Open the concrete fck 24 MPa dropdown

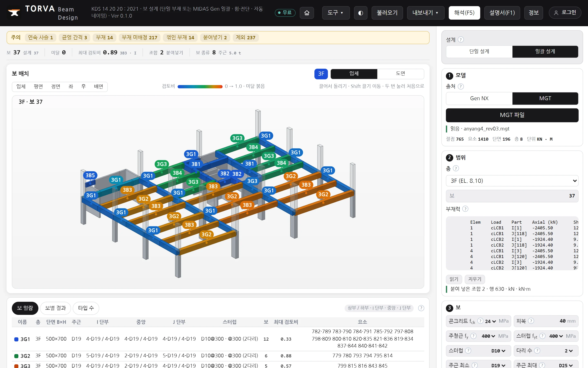(490, 321)
